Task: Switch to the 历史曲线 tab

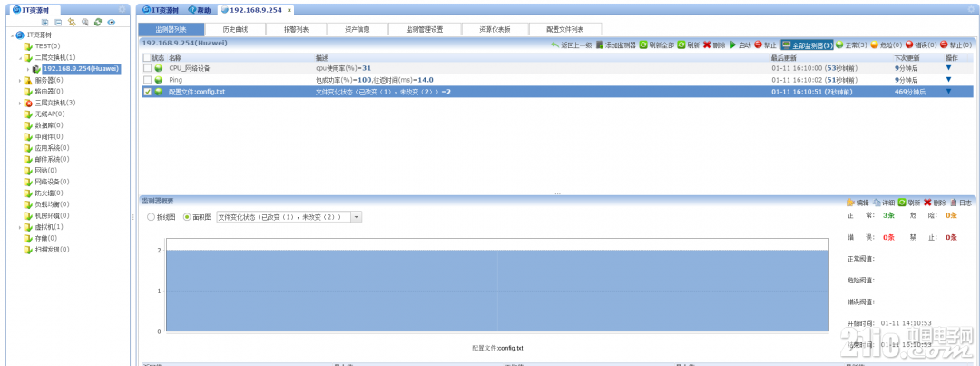Action: click(235, 29)
